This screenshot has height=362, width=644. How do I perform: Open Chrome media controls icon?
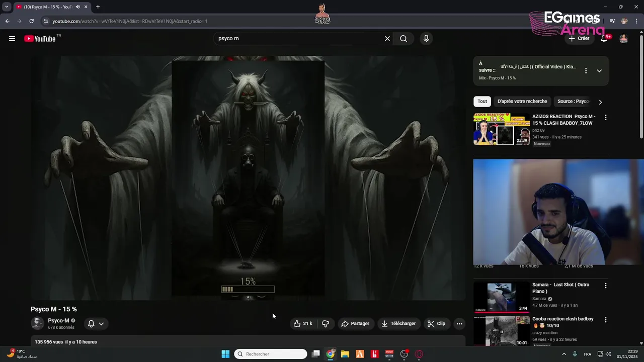click(x=612, y=21)
